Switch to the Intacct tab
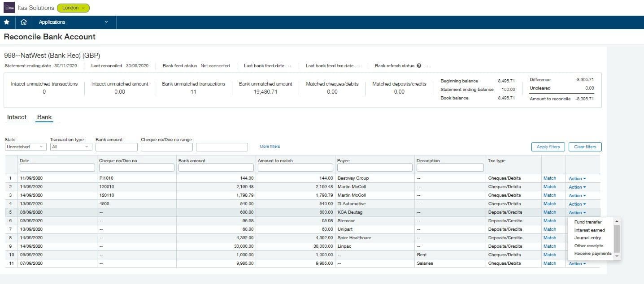The height and width of the screenshot is (284, 644). 17,117
